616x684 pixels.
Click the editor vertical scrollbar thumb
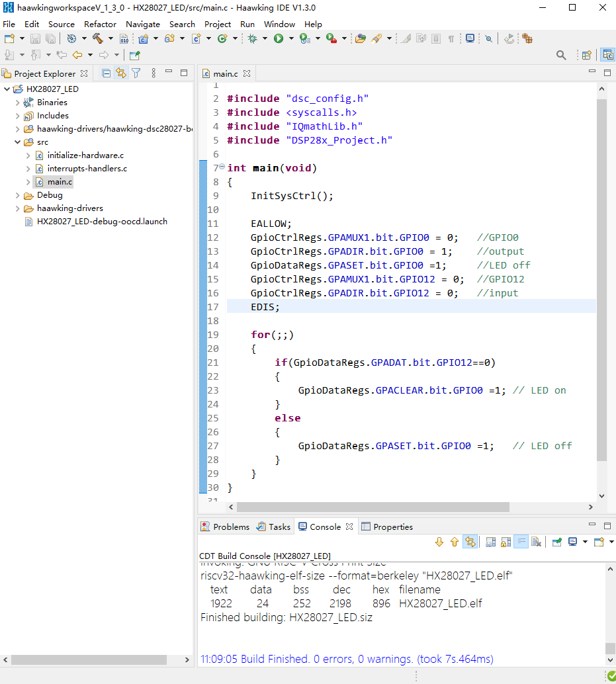point(601,280)
